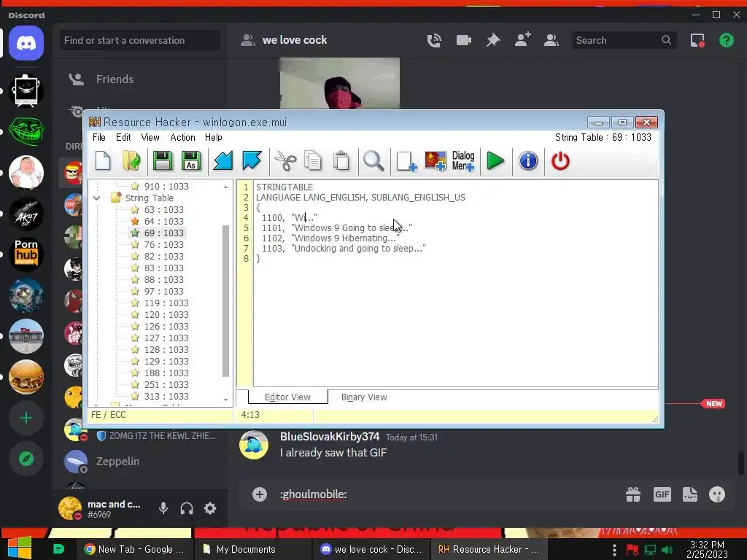Add friends to DM icon

click(522, 40)
